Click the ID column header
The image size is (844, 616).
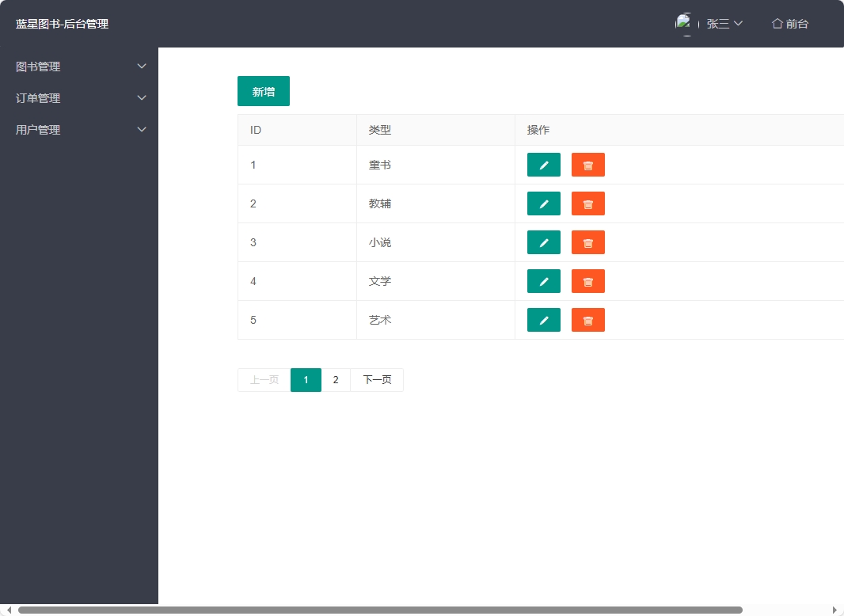pyautogui.click(x=297, y=130)
